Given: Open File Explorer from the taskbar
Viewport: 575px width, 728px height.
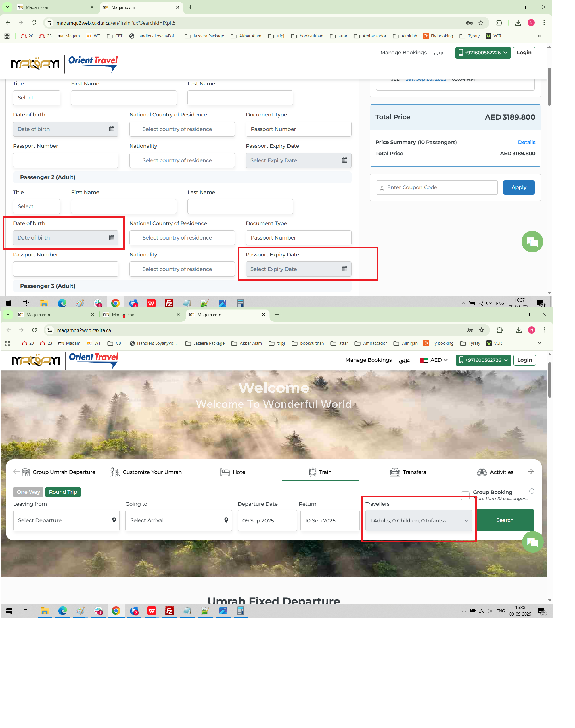Looking at the screenshot, I should click(x=44, y=303).
